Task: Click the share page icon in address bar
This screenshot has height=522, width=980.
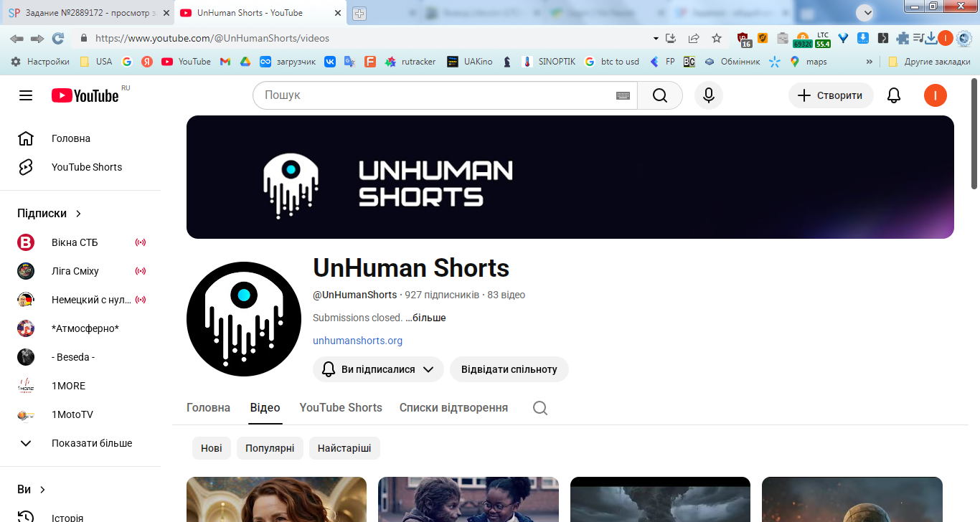Action: (x=694, y=38)
